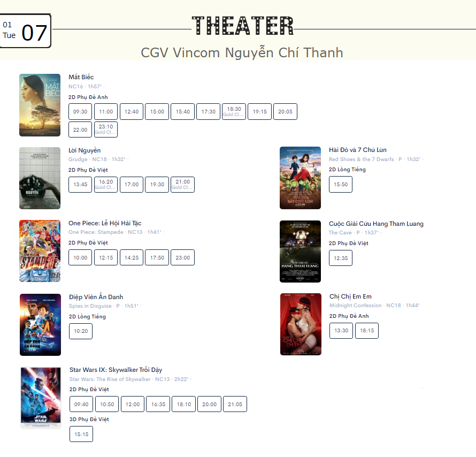Choose the 18:15 Chị Chị Em Em showtime
The height and width of the screenshot is (457, 476).
coord(367,330)
